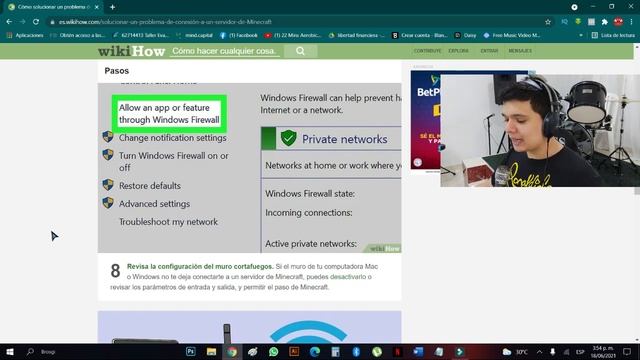
Task: Open the MENSAJES menu
Action: [x=520, y=51]
